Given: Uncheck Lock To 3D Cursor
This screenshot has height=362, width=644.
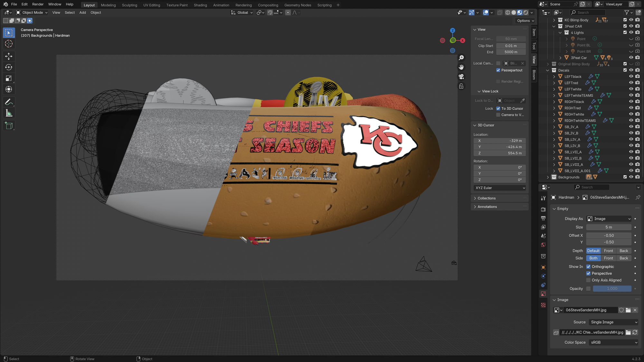Looking at the screenshot, I should coord(498,108).
